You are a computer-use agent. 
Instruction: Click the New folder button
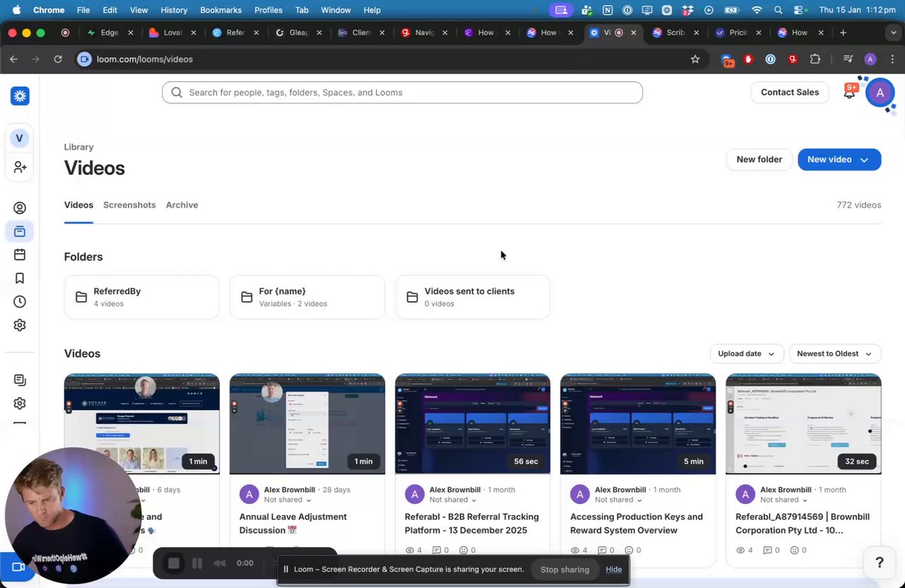tap(759, 160)
